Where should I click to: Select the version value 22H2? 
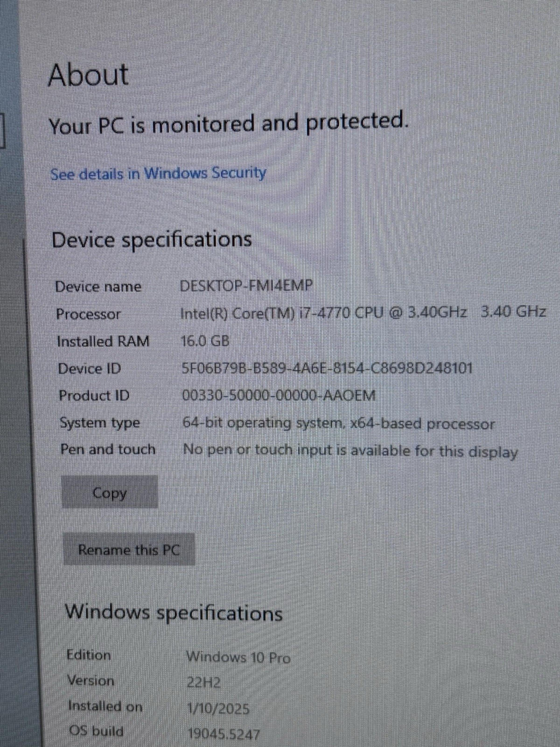pyautogui.click(x=204, y=683)
